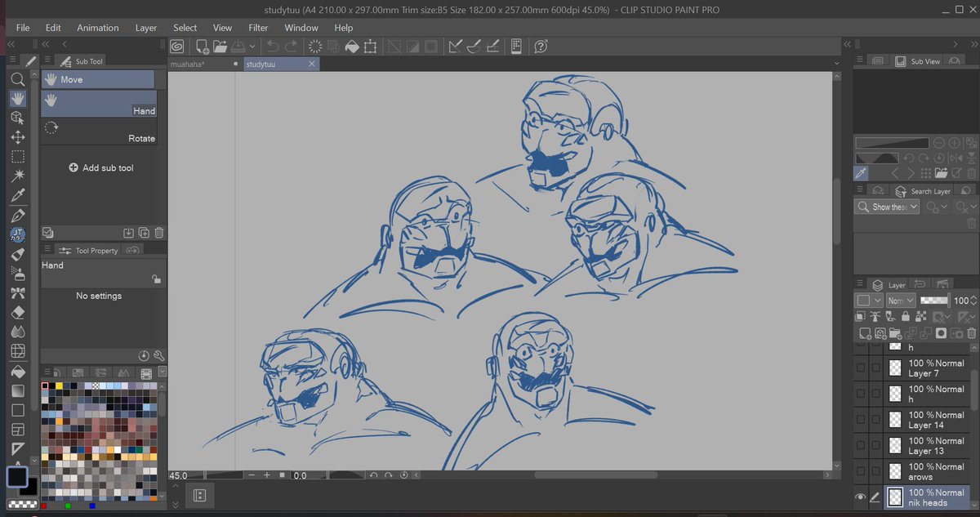Image resolution: width=980 pixels, height=517 pixels.
Task: Open the Layer menu
Action: click(x=146, y=28)
